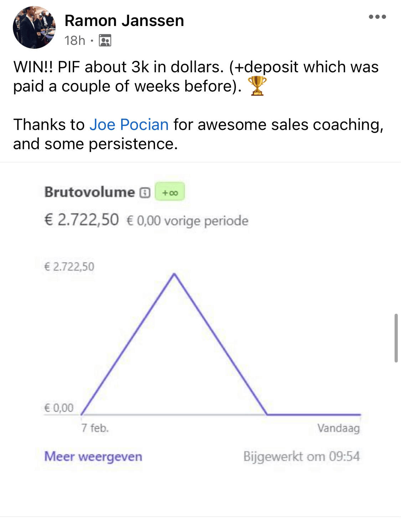The image size is (401, 532).
Task: Click the Brutovolume chart title
Action: [89, 192]
